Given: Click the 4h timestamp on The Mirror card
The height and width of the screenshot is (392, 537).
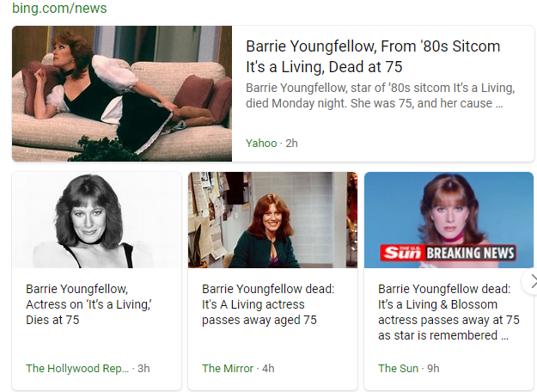Looking at the screenshot, I should point(268,368).
